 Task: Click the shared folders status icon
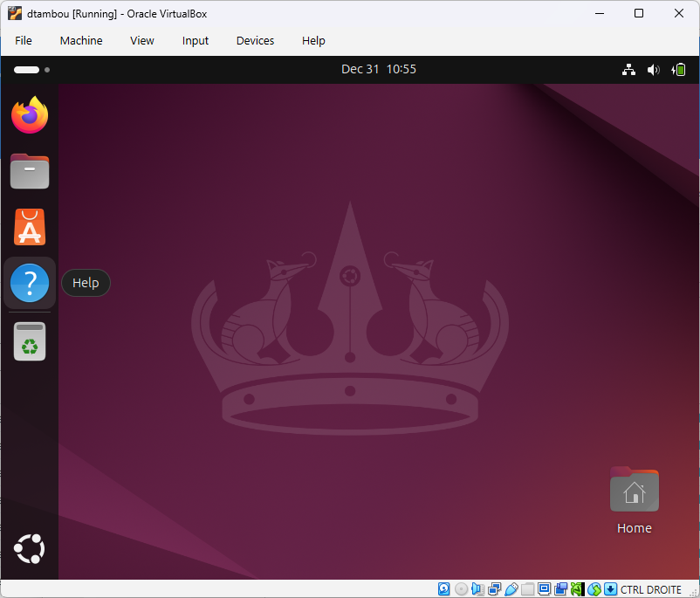(x=527, y=589)
